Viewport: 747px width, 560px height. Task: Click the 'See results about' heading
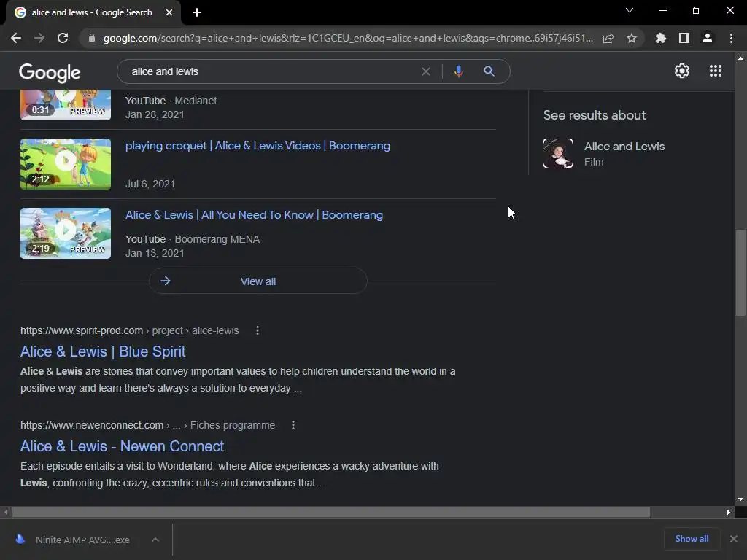[595, 115]
